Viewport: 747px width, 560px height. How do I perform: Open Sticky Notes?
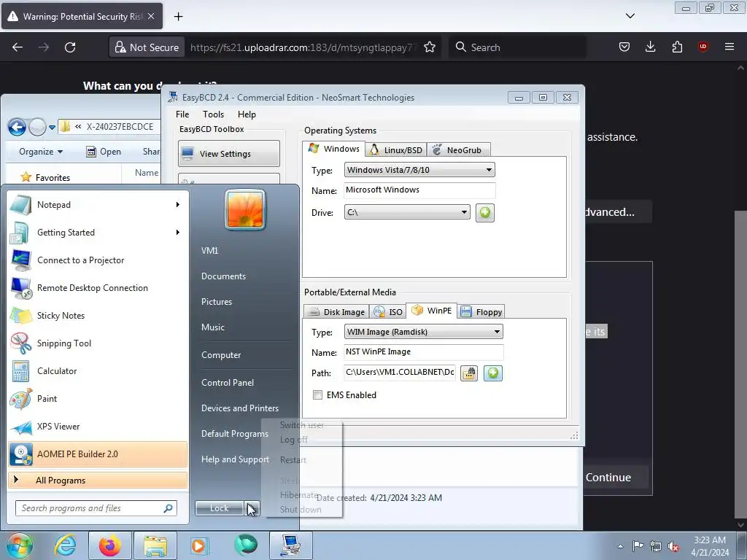click(97, 315)
